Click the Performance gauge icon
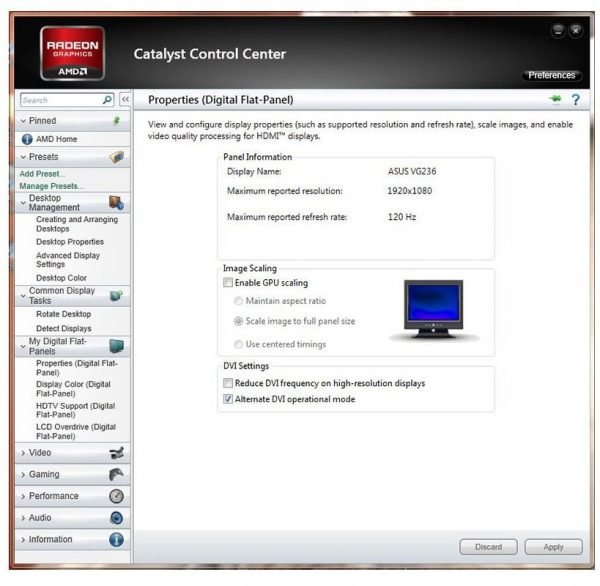 [x=116, y=496]
